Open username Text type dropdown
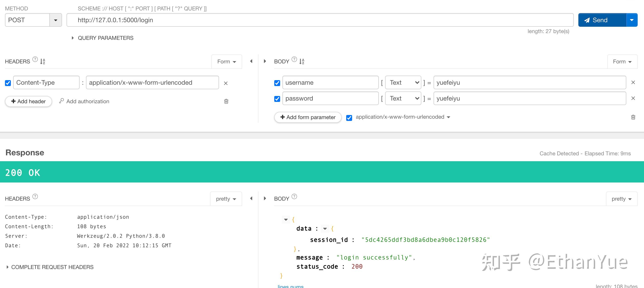 point(403,83)
